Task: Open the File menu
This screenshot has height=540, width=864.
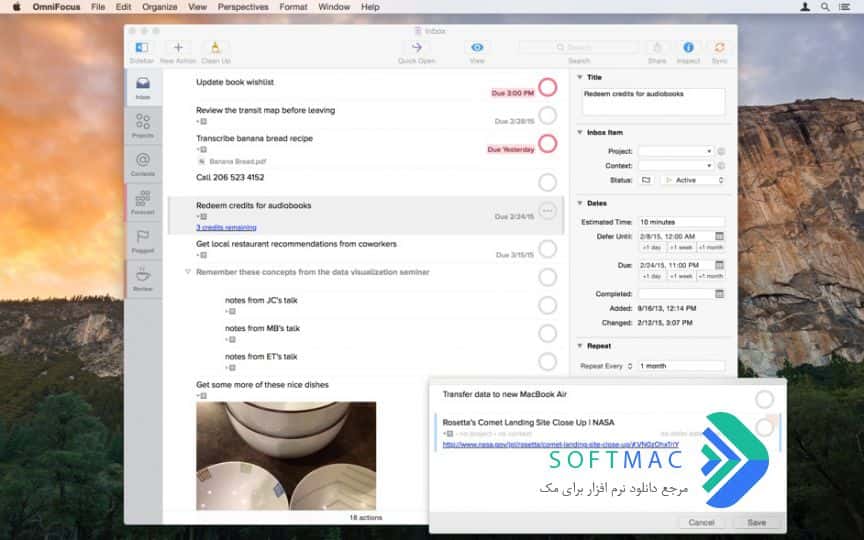Action: [x=98, y=7]
